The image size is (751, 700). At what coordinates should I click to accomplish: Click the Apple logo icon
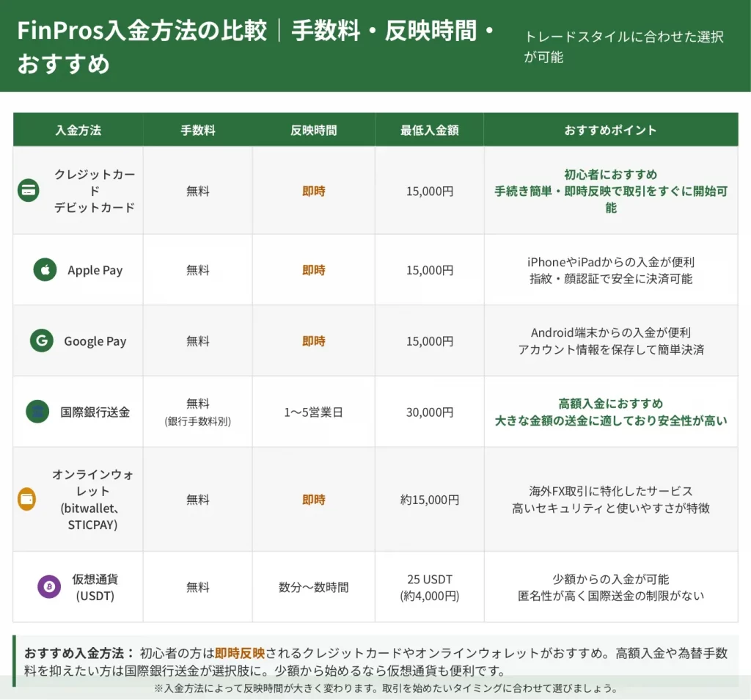tap(45, 270)
